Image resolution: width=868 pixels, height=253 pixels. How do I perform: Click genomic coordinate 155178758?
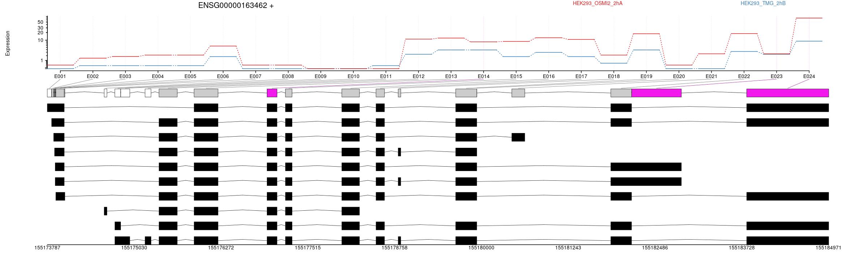pos(395,248)
